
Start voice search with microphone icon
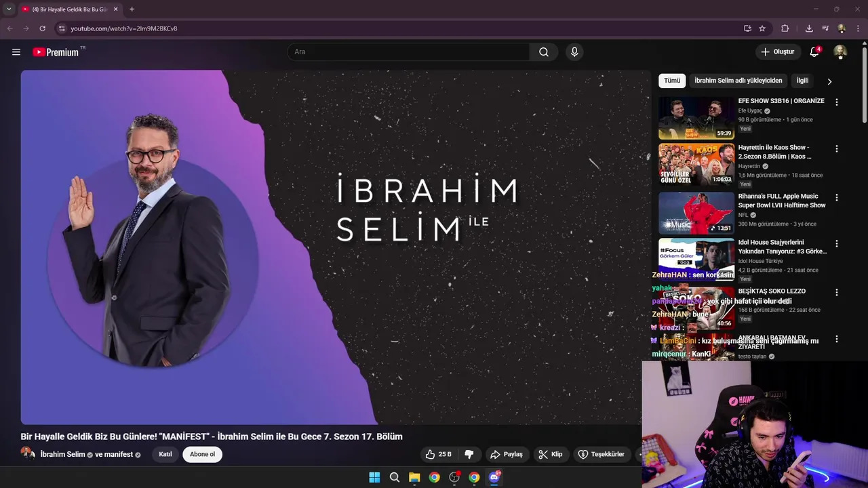pyautogui.click(x=574, y=52)
